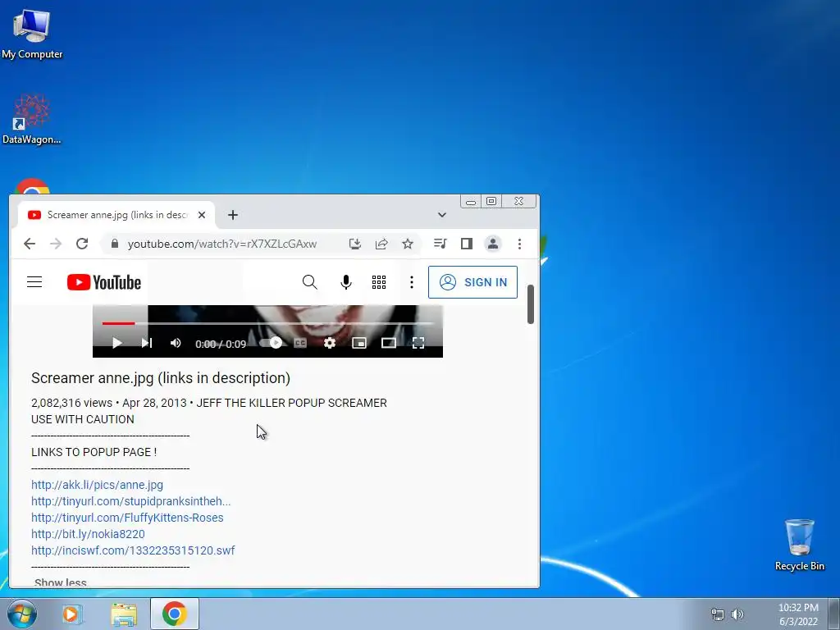Bookmark this tab with star

(408, 244)
